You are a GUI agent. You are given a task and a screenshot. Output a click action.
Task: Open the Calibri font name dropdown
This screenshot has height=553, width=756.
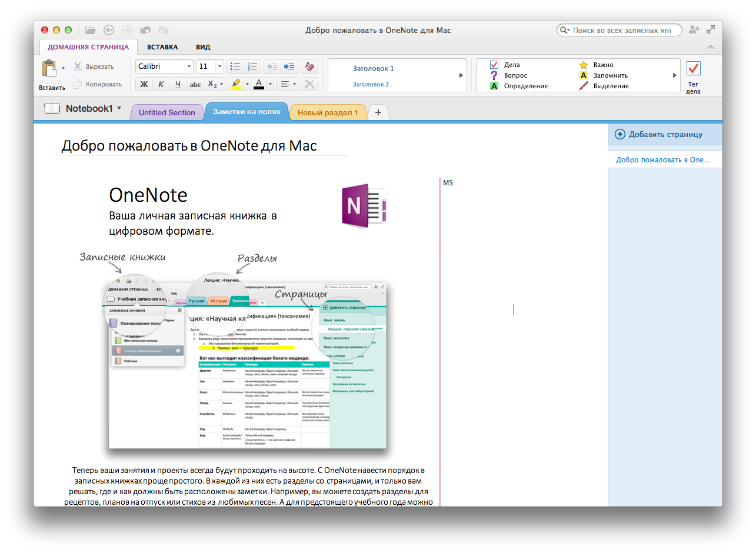click(188, 66)
